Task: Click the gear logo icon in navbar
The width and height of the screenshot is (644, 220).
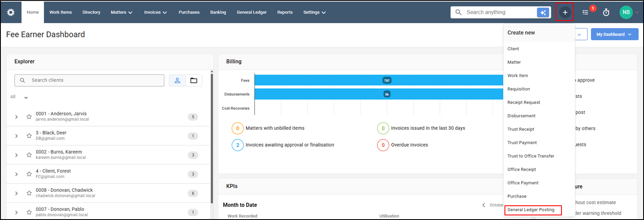Action: pos(10,12)
